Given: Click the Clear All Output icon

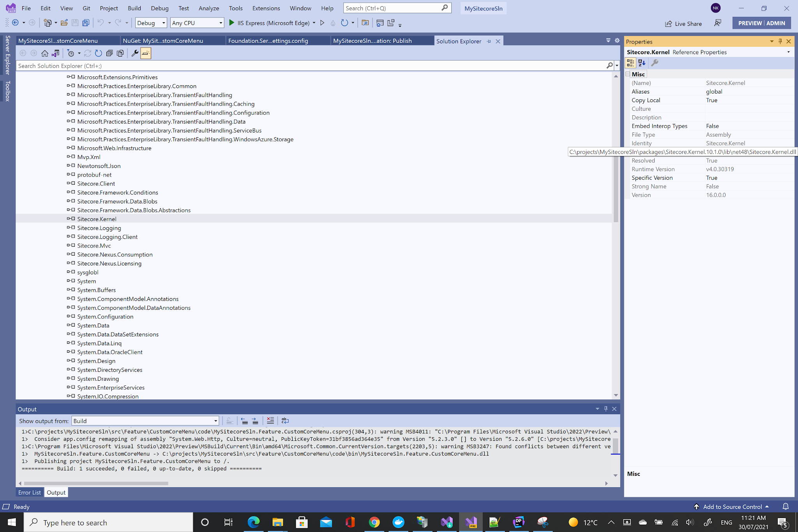Looking at the screenshot, I should [271, 421].
